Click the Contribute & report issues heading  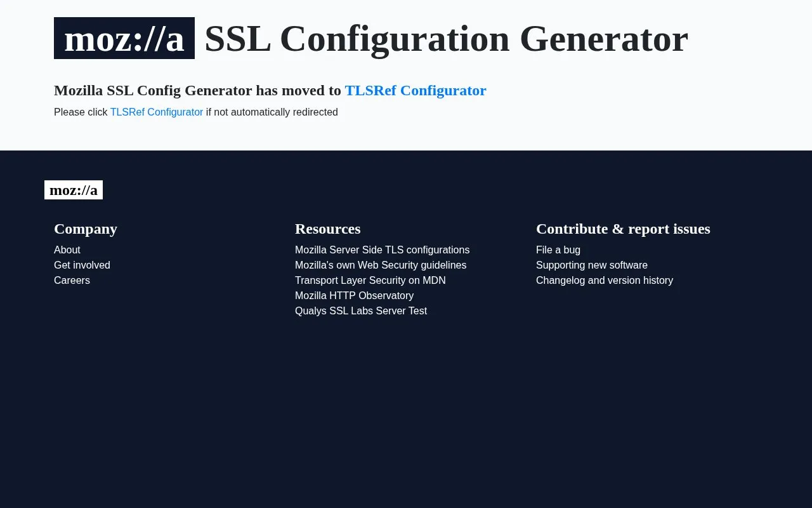[623, 229]
